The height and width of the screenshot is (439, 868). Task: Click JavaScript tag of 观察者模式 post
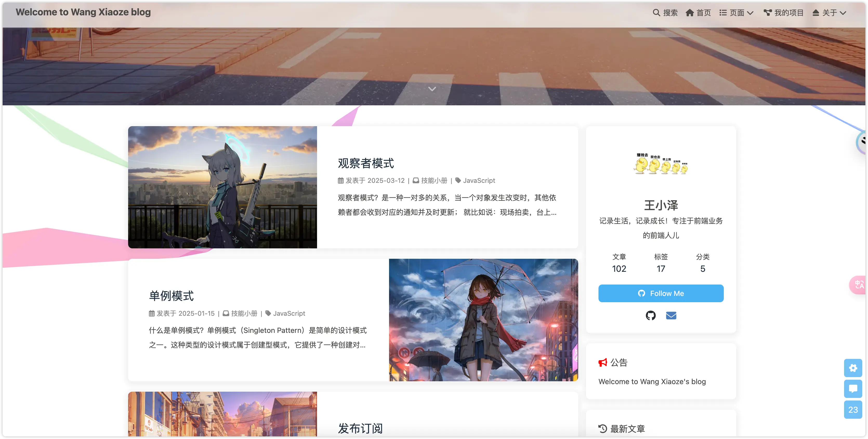click(x=479, y=180)
